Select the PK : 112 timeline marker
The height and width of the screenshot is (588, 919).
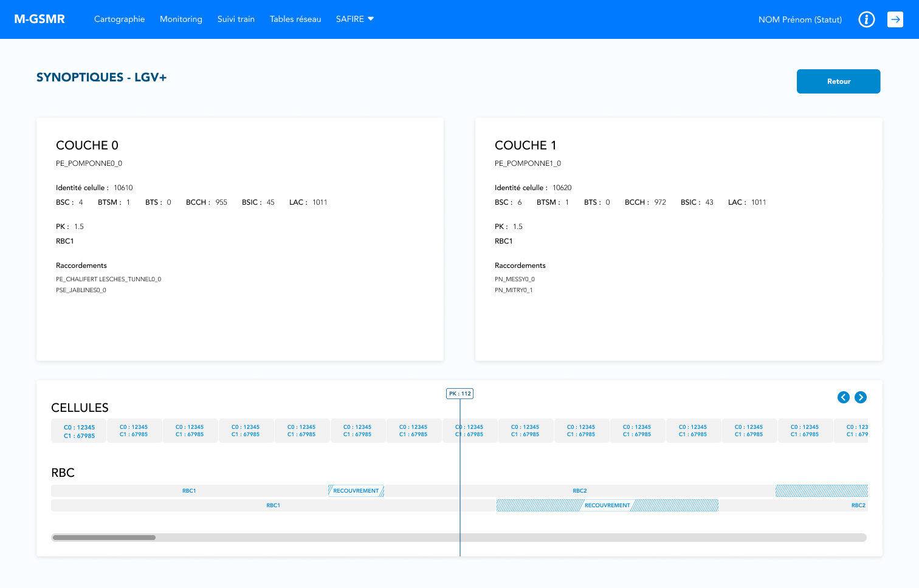pyautogui.click(x=459, y=394)
